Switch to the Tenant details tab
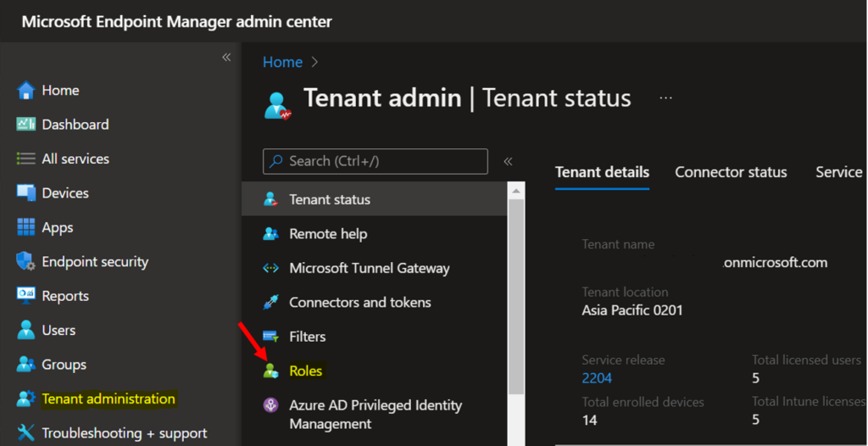 click(x=603, y=172)
